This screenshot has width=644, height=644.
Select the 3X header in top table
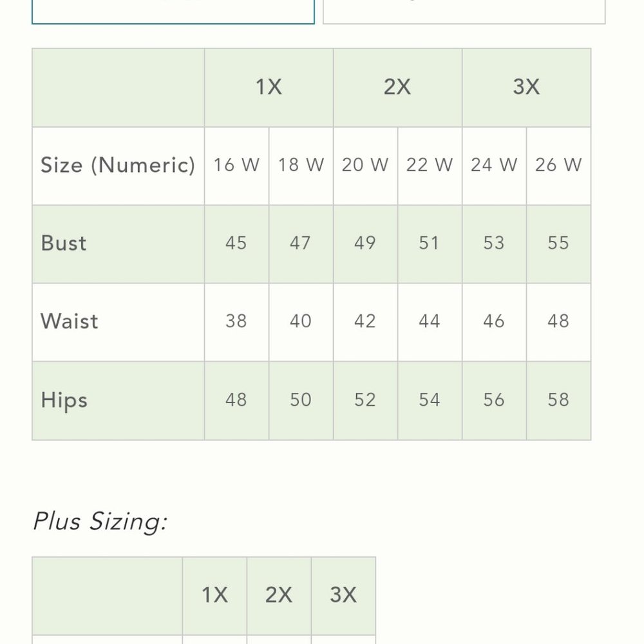click(x=527, y=88)
